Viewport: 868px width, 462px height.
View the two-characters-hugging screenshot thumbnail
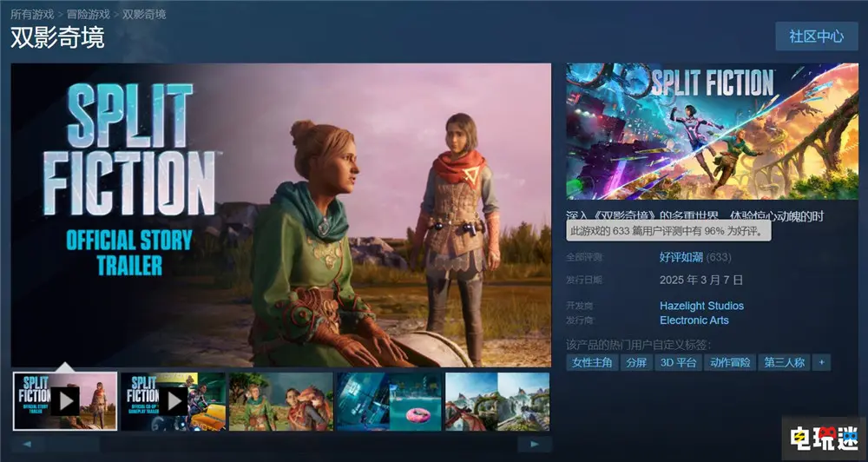(x=280, y=401)
